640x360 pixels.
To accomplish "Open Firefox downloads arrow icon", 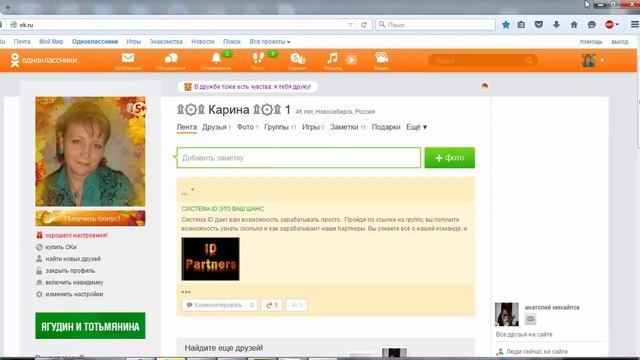I will [556, 25].
